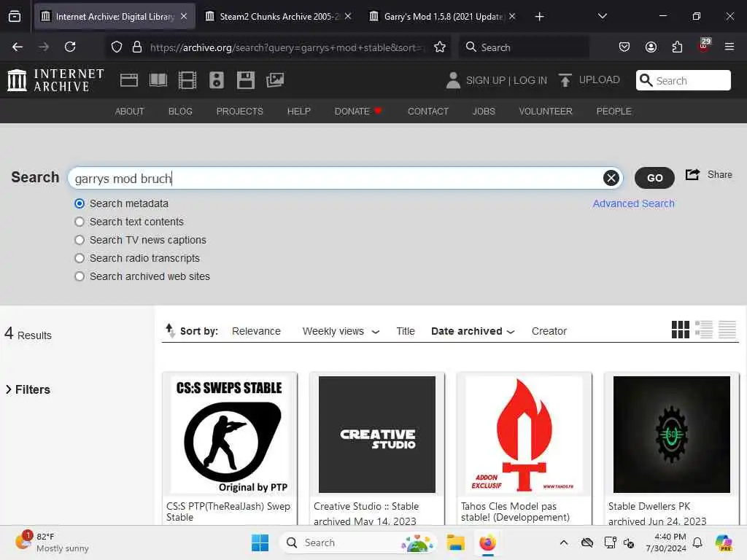Expand the Filters panel

click(28, 389)
